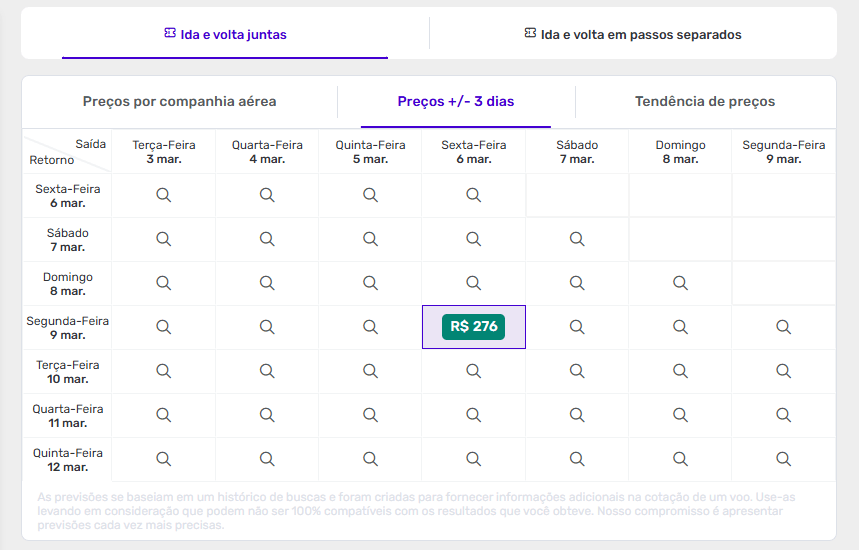The image size is (859, 550).
Task: Search Segunda 9 mar. departure with Segunda 9 mar. return
Action: pos(784,327)
